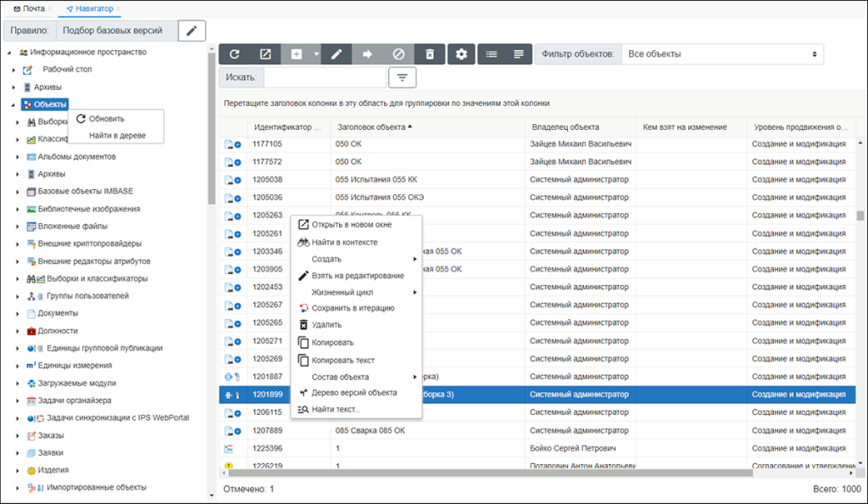Click the pencil icon beside Подбор базовых версий
Image resolution: width=868 pixels, height=504 pixels.
point(192,29)
